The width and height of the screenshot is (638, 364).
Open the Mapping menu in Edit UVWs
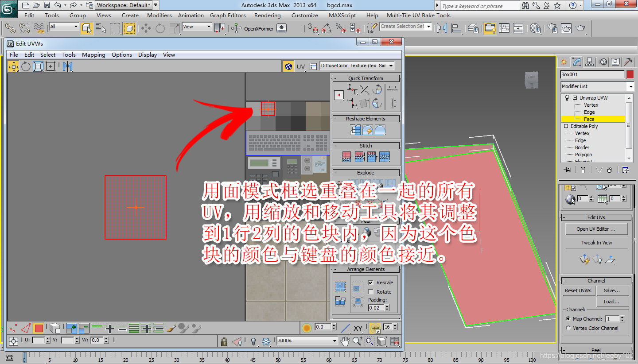[x=93, y=54]
